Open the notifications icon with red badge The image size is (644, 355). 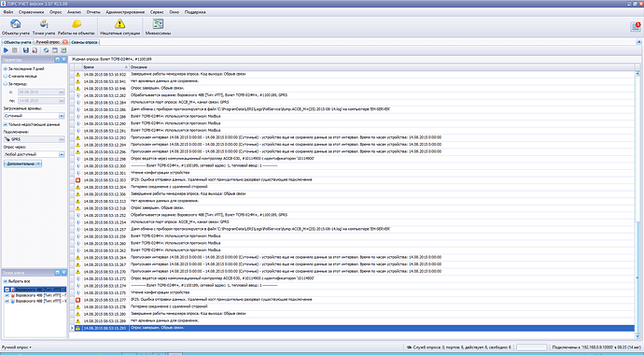[636, 27]
